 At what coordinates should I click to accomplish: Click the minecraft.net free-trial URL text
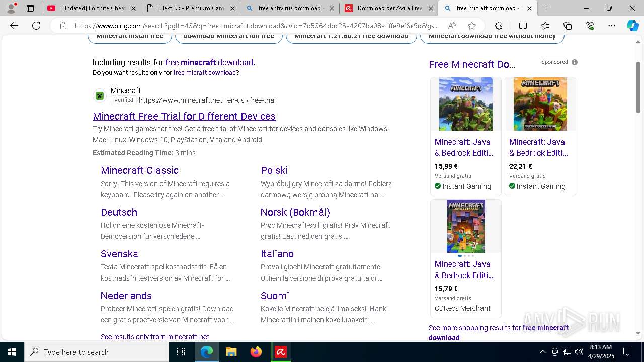pos(207,100)
